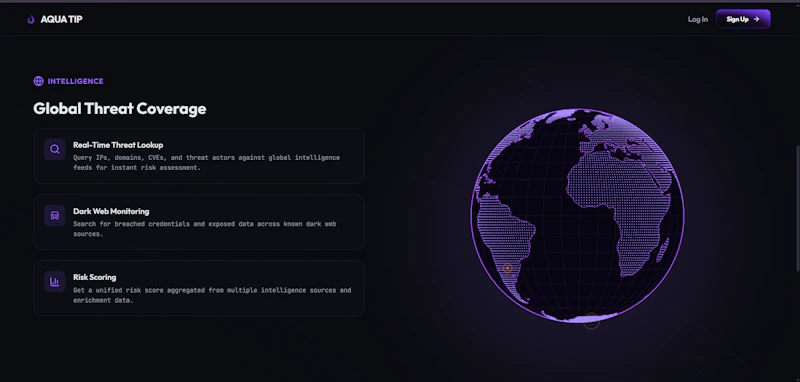Image resolution: width=800 pixels, height=382 pixels.
Task: Open the AQUA TIP home link text
Action: coord(61,19)
